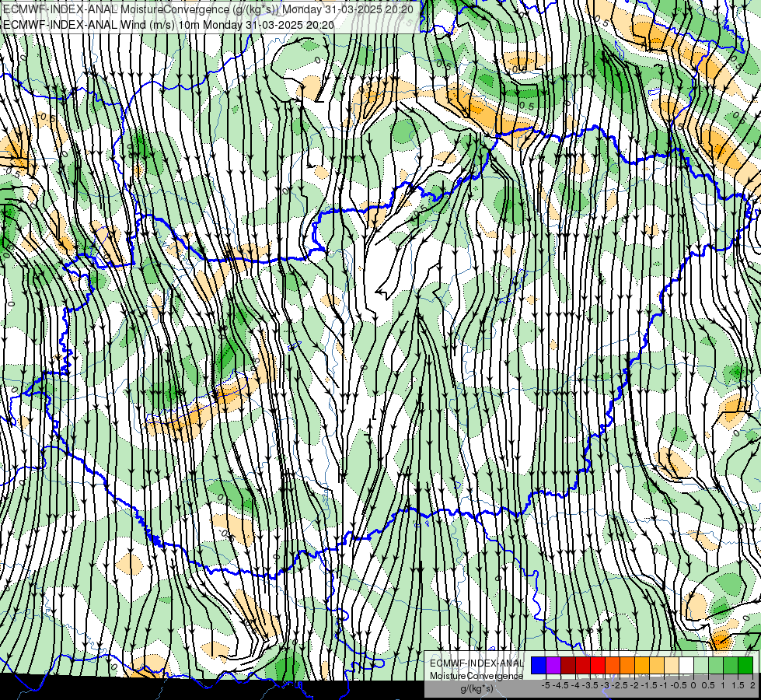
Task: Click the '2' legend scale value
Action: tap(752, 685)
